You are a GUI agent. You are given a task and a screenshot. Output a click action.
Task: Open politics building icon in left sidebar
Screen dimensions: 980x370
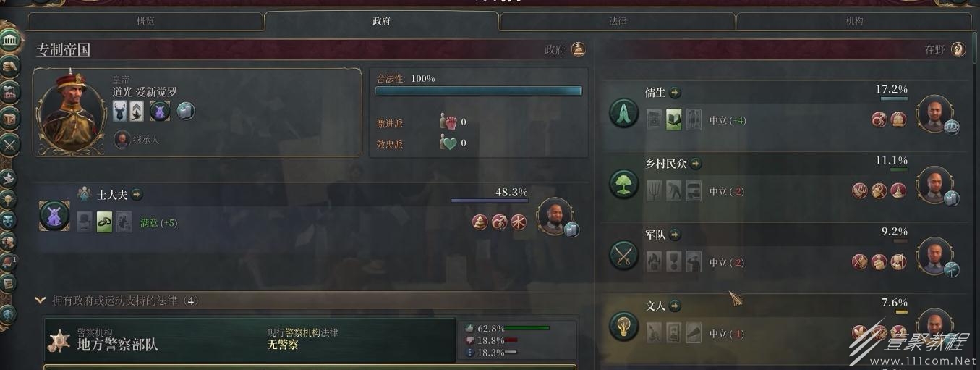[10, 38]
